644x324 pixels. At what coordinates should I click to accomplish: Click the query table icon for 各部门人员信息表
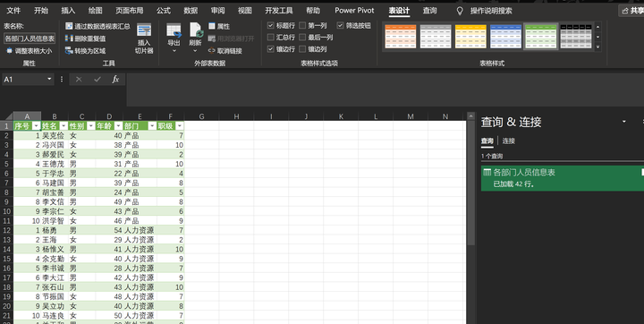[x=487, y=172]
